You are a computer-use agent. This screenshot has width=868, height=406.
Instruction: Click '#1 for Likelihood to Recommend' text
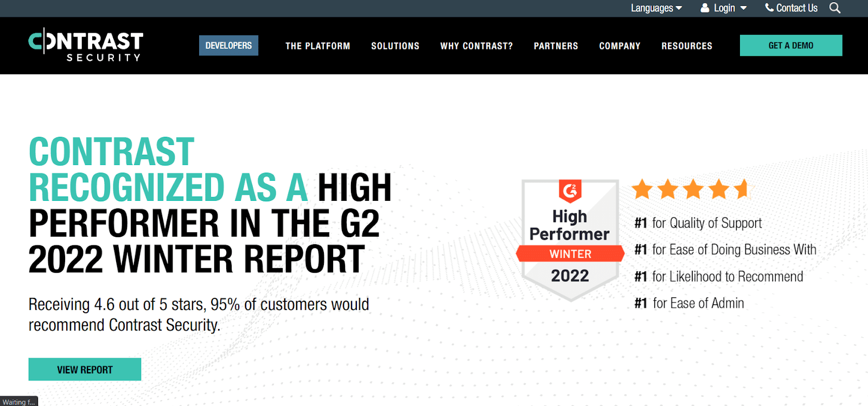tap(719, 276)
